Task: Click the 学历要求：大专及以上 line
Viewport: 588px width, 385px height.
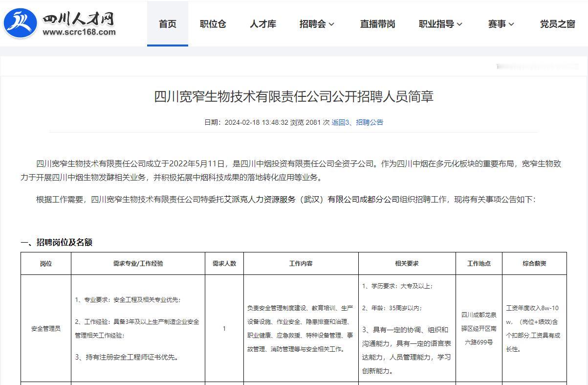Action: coord(397,286)
